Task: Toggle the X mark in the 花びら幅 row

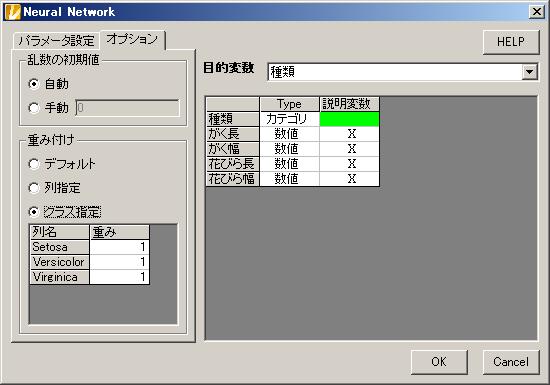Action: coord(349,179)
